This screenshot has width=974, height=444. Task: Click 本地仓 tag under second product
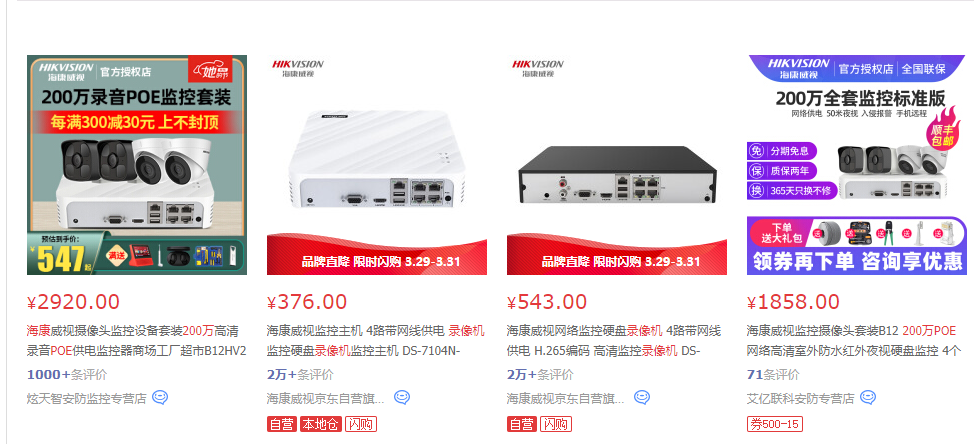coord(321,425)
